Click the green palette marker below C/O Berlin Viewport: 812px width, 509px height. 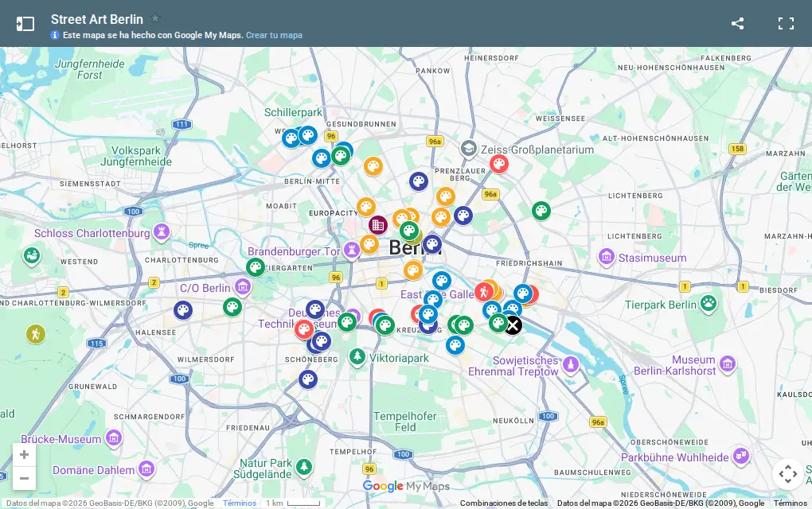[232, 307]
